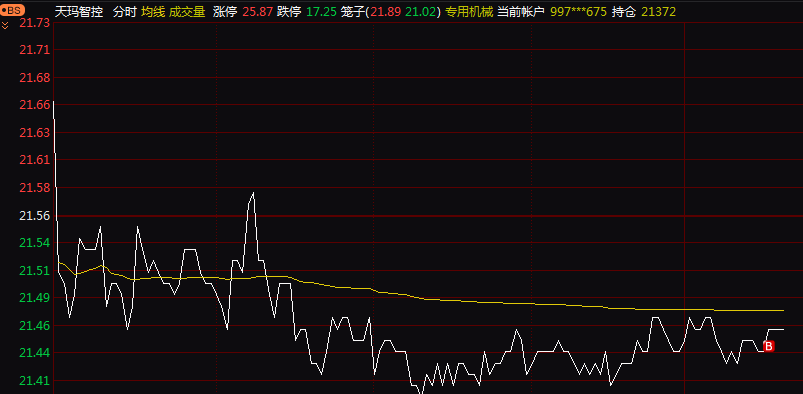The height and width of the screenshot is (394, 803).
Task: Click price axis label 21.49
Action: [35, 298]
